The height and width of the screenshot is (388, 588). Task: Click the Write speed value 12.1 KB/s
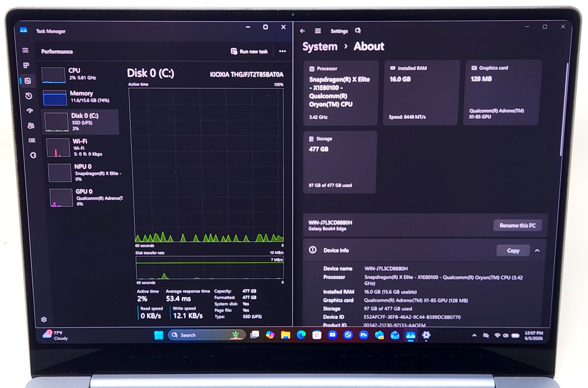(x=188, y=316)
